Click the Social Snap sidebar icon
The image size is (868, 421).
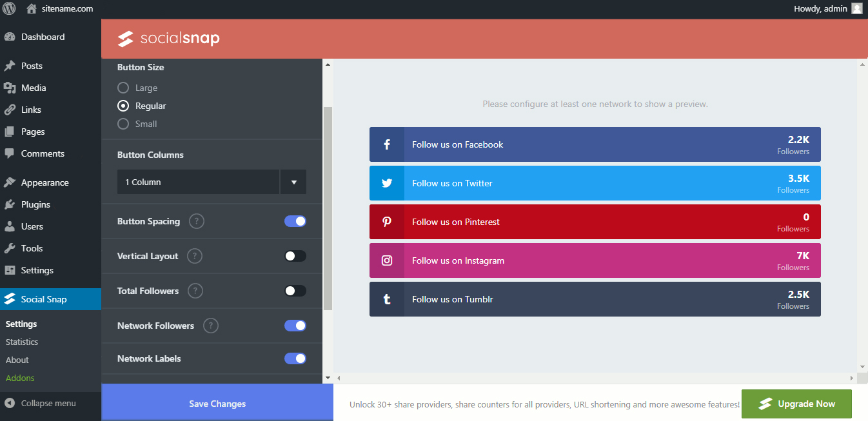10,299
